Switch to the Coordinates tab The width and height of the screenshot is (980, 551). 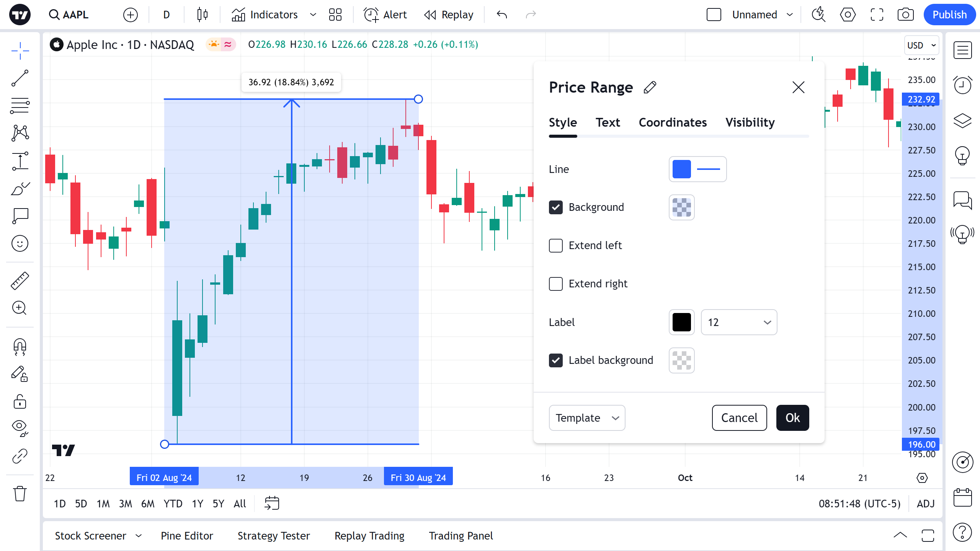(673, 122)
